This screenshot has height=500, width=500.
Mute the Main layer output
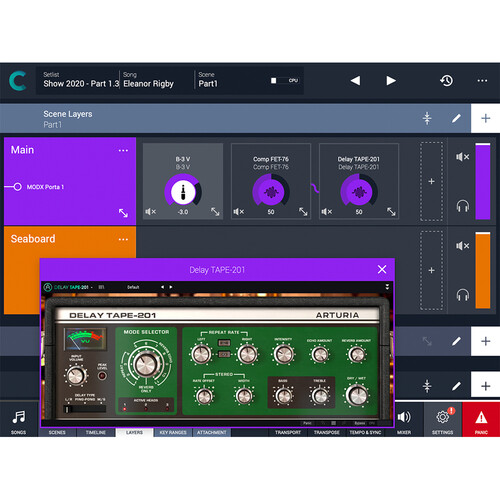(x=463, y=157)
